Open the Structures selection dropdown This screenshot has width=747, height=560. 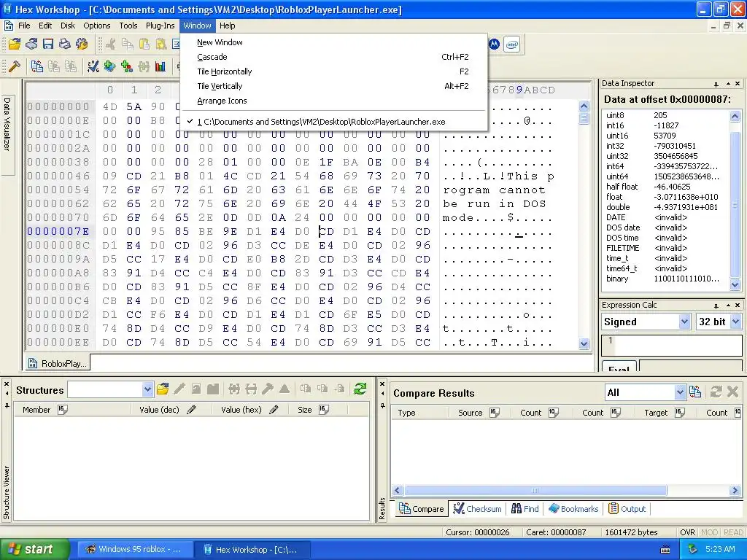click(147, 389)
